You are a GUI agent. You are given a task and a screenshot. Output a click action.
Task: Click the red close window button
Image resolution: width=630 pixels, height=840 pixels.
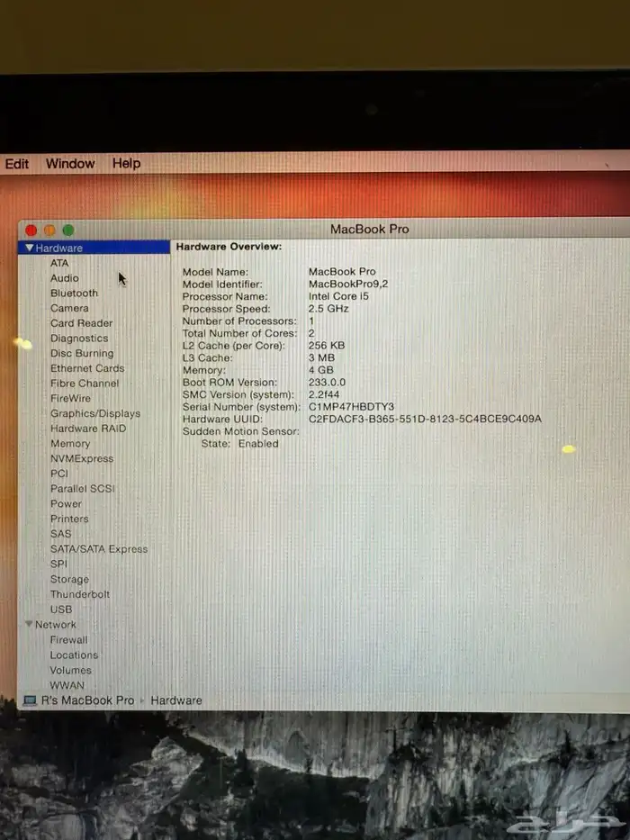coord(31,230)
